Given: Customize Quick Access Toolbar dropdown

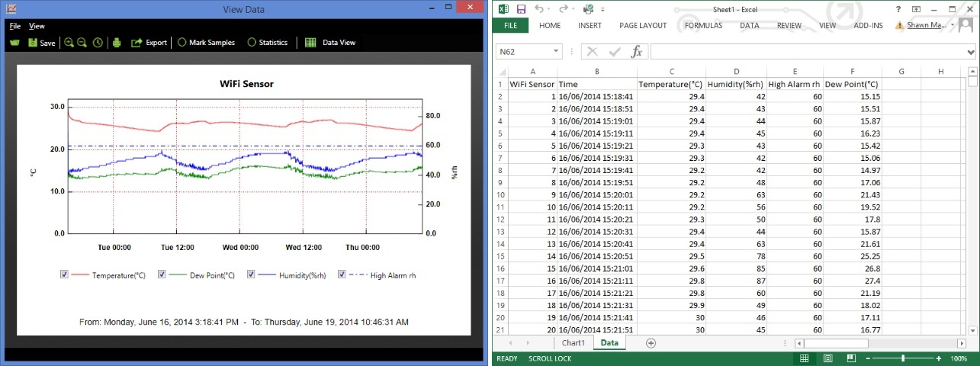Looking at the screenshot, I should pyautogui.click(x=602, y=10).
